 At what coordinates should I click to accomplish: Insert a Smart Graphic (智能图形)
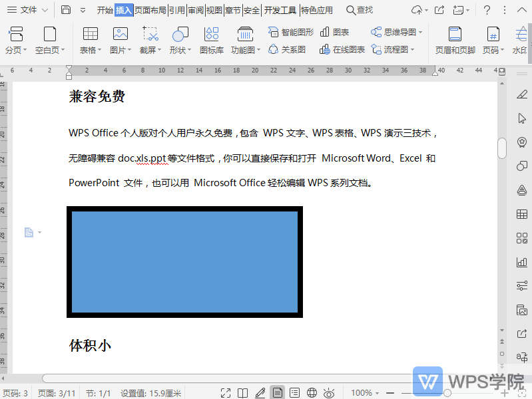[290, 32]
